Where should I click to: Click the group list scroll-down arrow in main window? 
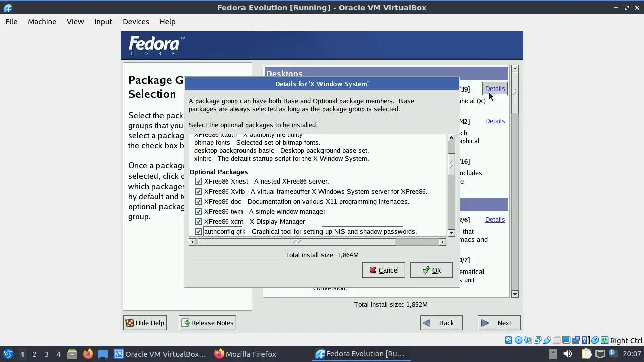(515, 294)
